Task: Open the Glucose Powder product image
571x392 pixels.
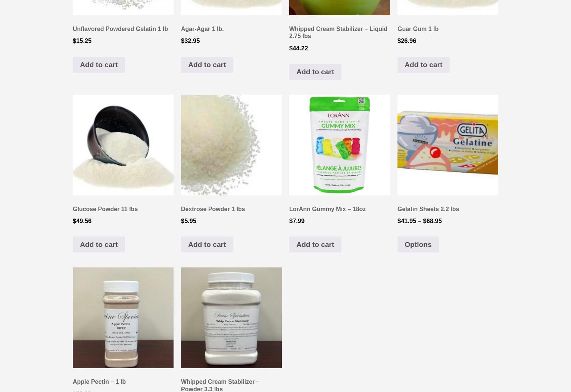Action: point(123,145)
